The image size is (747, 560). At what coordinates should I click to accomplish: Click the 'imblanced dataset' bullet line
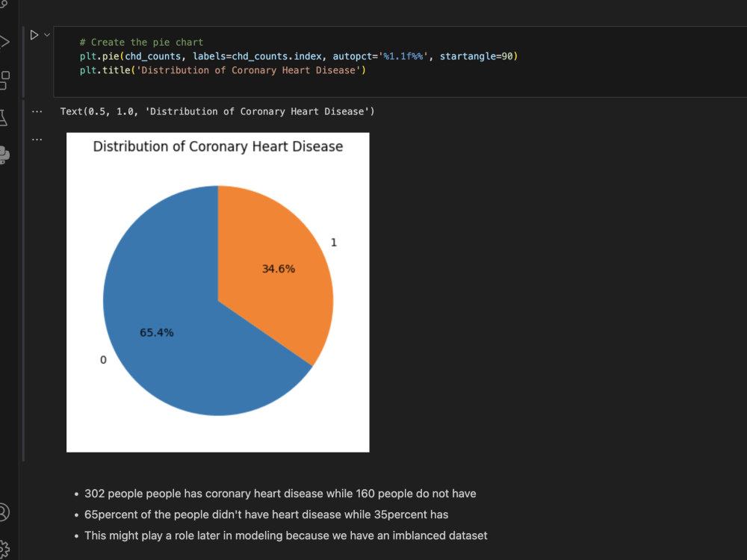tap(286, 535)
